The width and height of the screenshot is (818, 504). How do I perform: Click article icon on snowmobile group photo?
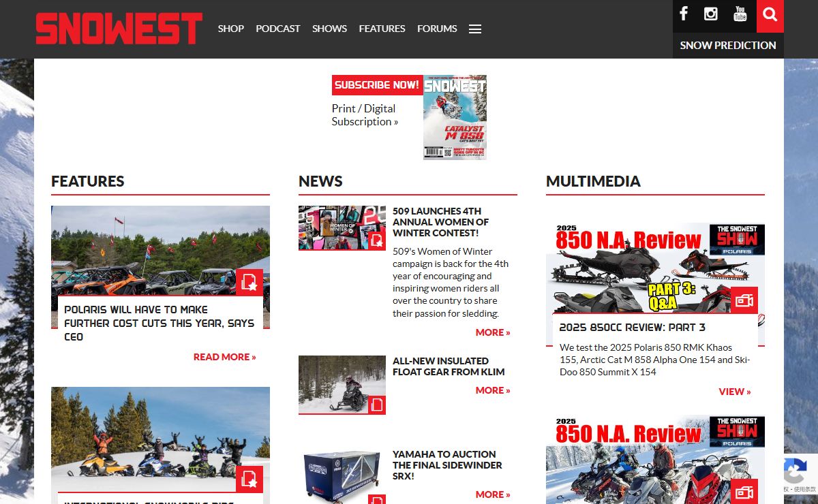pyautogui.click(x=249, y=479)
